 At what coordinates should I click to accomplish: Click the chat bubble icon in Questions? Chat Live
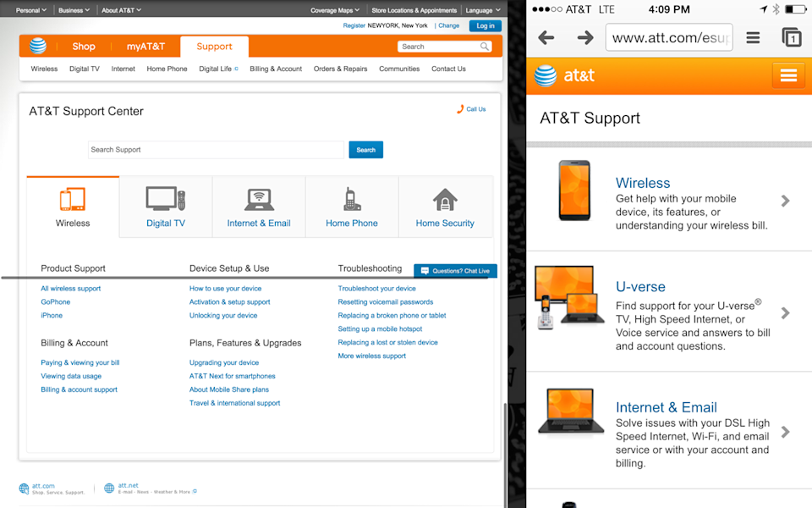(425, 271)
